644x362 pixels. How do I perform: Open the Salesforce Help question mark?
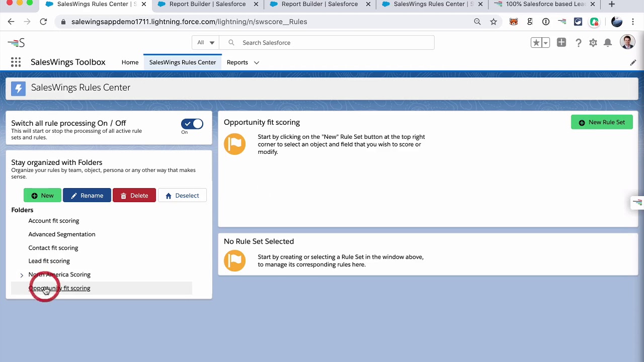click(x=579, y=43)
